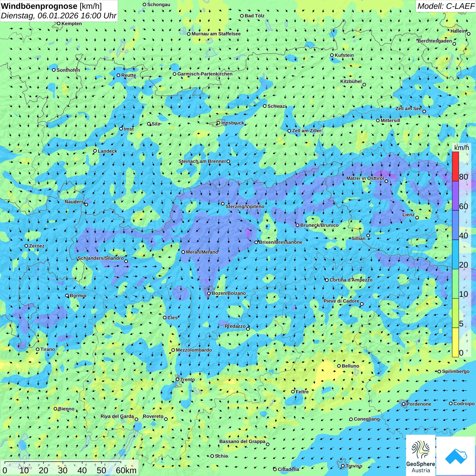The image size is (476, 476).
Task: Click the Mittersill town label
Action: [390, 120]
